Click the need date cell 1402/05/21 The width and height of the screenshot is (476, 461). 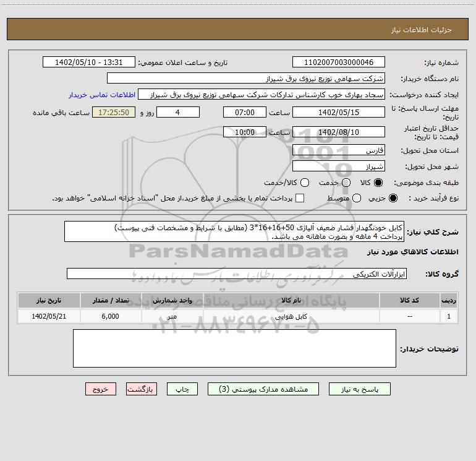coord(49,316)
